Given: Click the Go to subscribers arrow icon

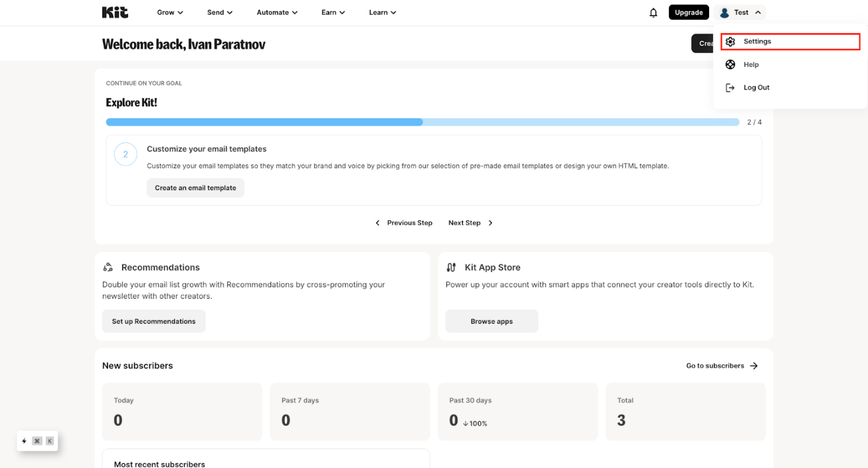Looking at the screenshot, I should pos(754,365).
